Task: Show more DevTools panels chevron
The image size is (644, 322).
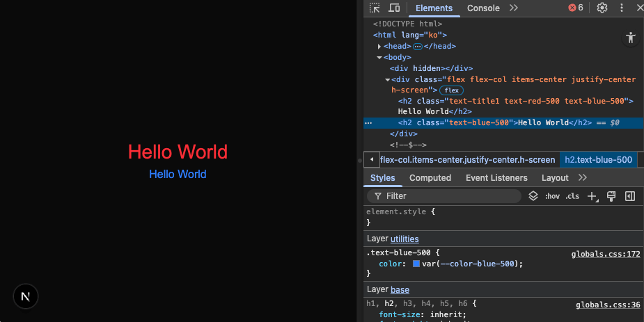Action: tap(513, 8)
